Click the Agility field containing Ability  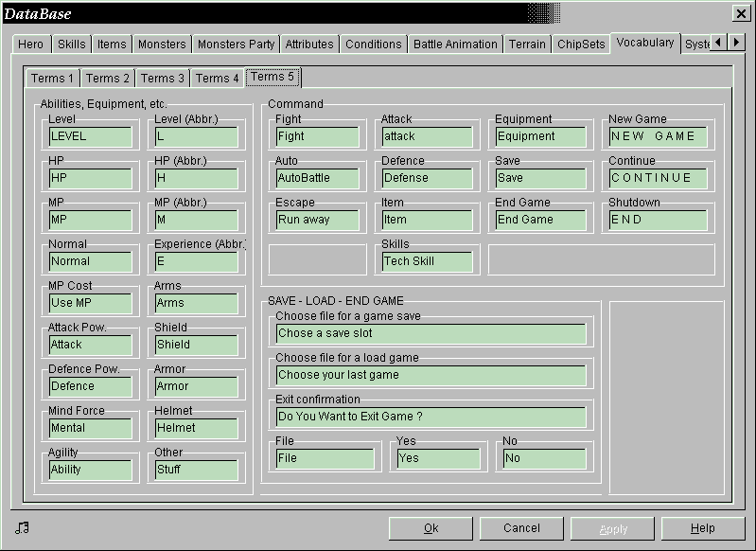coord(90,470)
